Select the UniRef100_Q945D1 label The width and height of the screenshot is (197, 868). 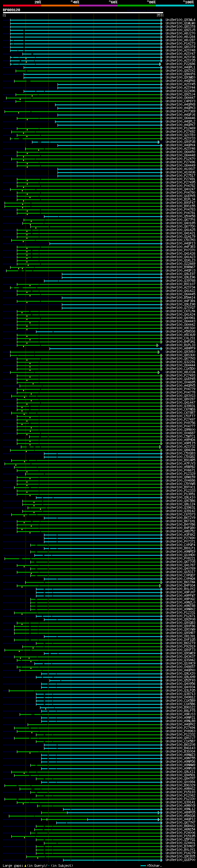[x=180, y=775]
